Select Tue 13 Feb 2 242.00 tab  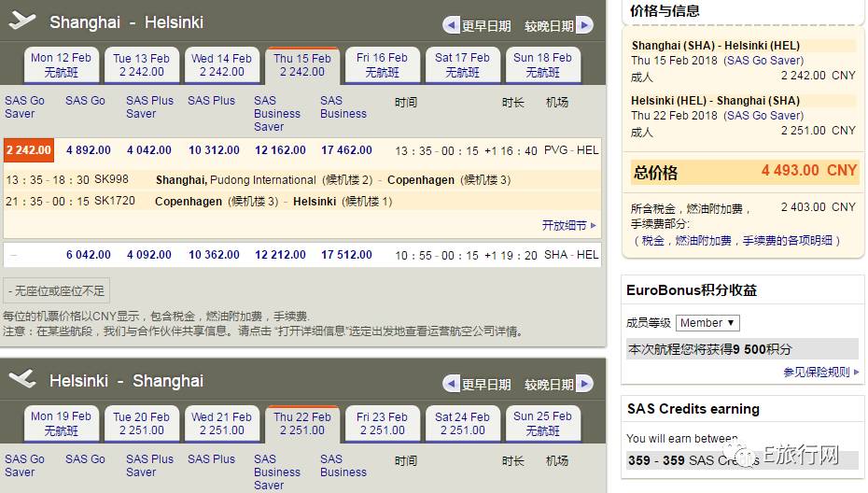pos(142,64)
